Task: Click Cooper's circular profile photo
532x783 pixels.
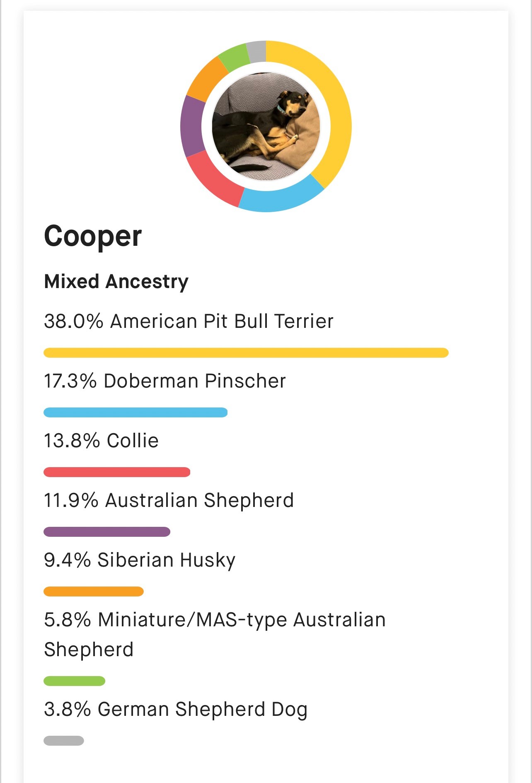Action: [x=266, y=126]
